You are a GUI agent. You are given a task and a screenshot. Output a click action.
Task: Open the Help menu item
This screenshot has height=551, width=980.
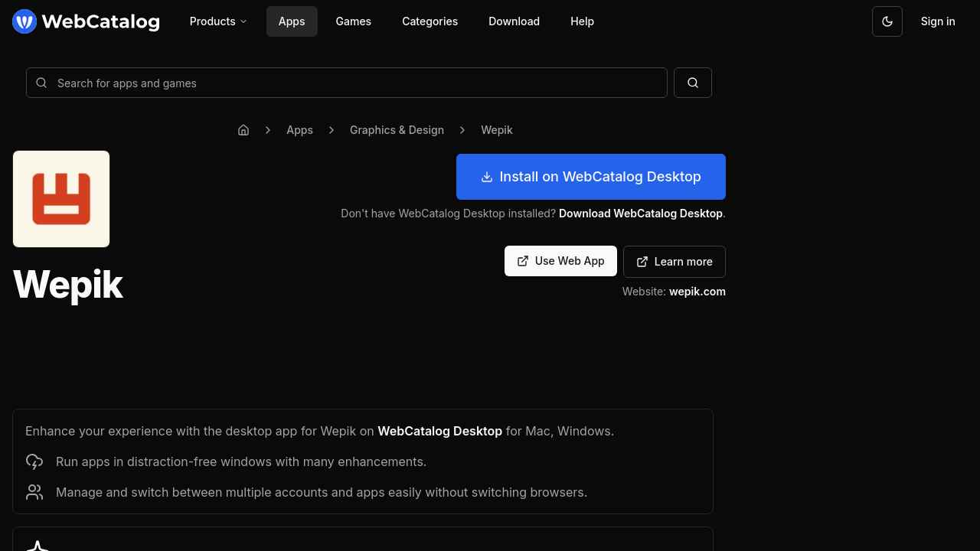click(582, 21)
